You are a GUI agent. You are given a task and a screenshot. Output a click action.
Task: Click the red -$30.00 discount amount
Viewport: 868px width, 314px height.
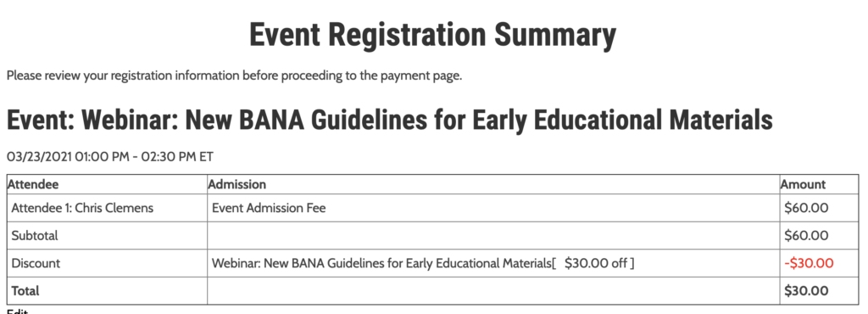tap(809, 263)
